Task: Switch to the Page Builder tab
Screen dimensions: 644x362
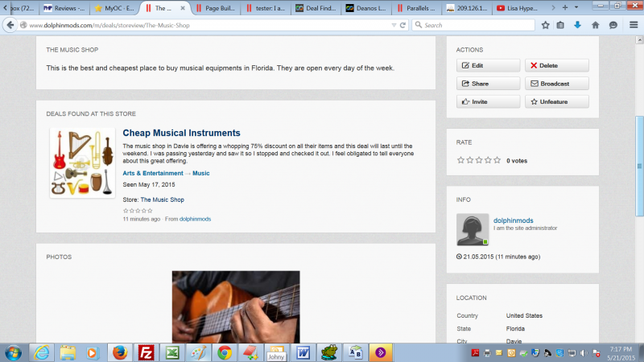Action: point(216,8)
